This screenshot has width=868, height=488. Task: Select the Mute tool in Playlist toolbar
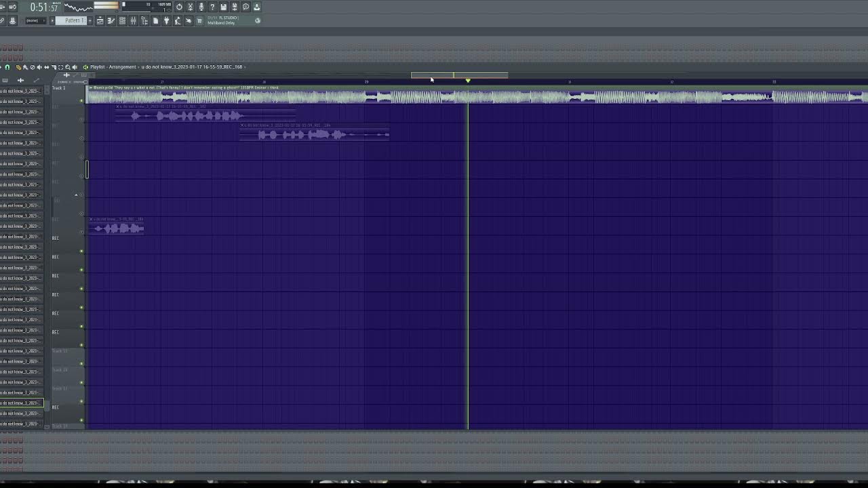(x=39, y=67)
